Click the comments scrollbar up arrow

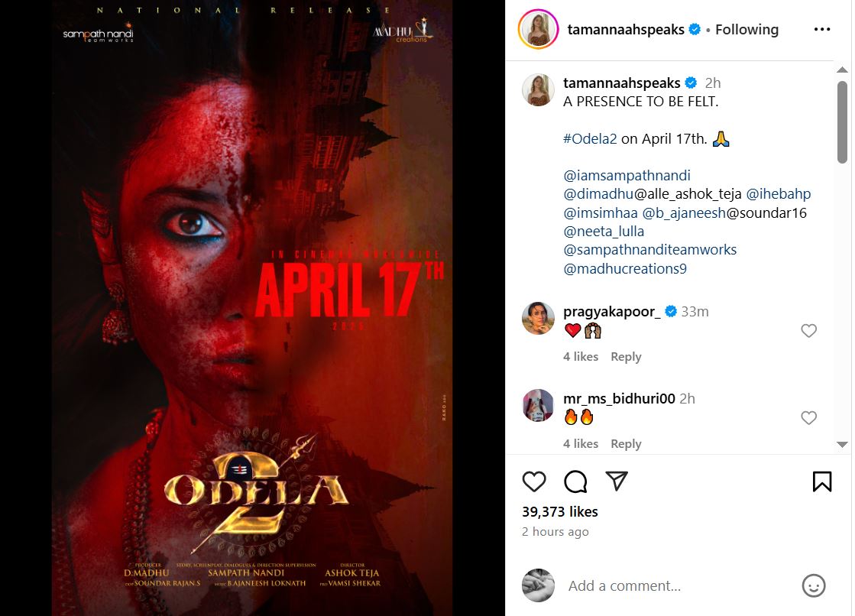click(x=843, y=70)
